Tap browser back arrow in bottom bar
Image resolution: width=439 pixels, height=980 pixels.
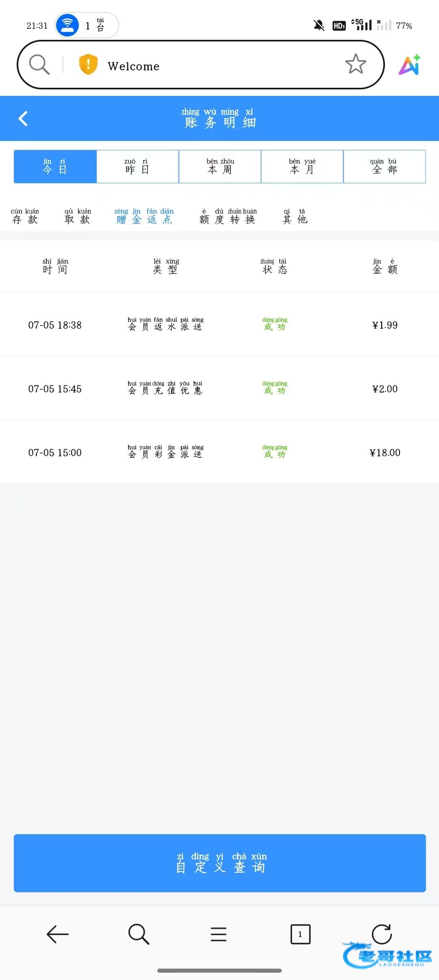[x=57, y=934]
